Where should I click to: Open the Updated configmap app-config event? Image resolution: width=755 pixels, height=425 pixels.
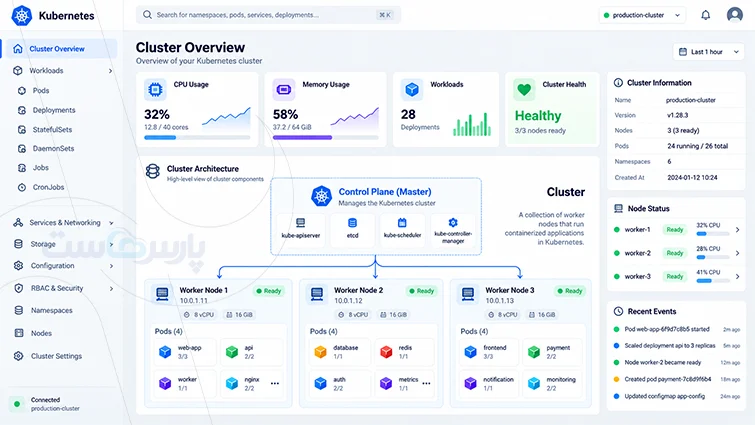pos(677,396)
